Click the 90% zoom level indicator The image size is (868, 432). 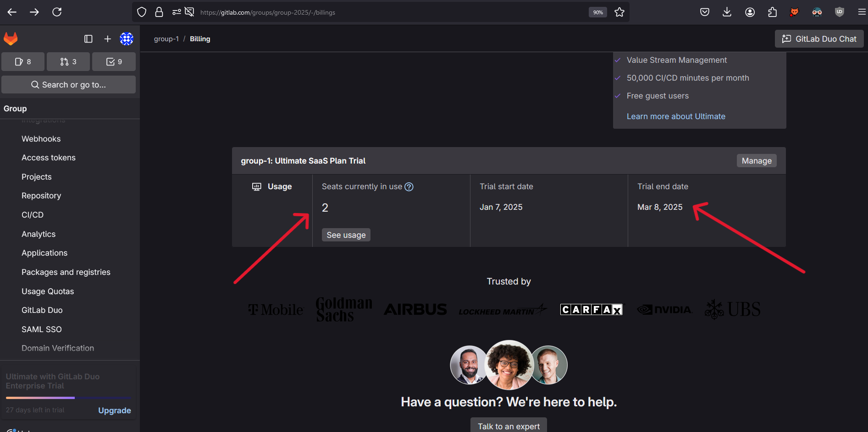click(x=598, y=12)
